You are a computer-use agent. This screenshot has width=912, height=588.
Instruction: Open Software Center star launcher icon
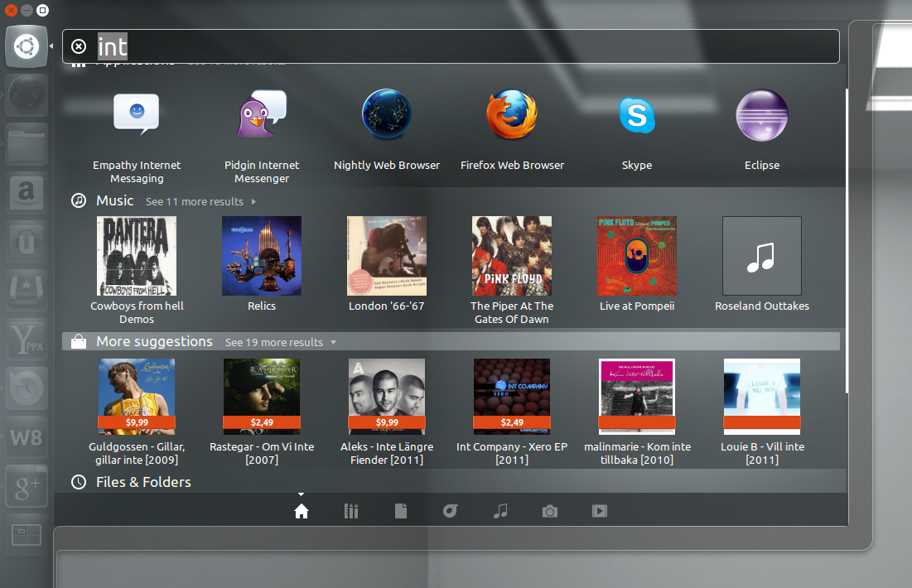click(27, 291)
